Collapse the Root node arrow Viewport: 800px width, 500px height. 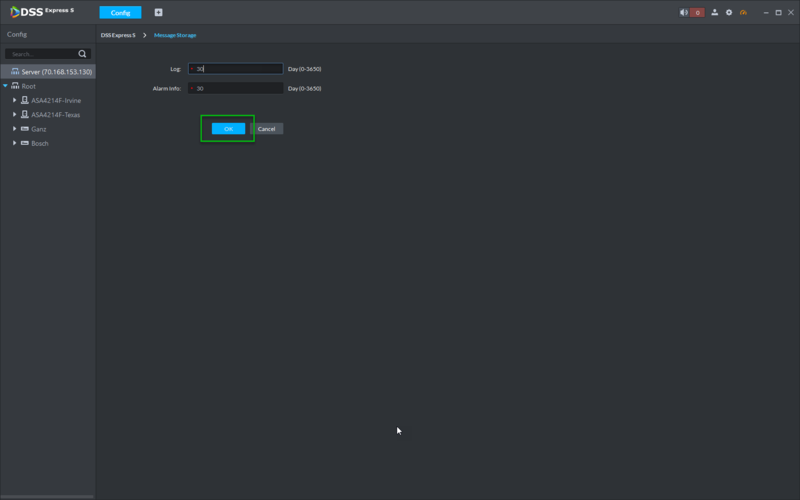point(5,86)
